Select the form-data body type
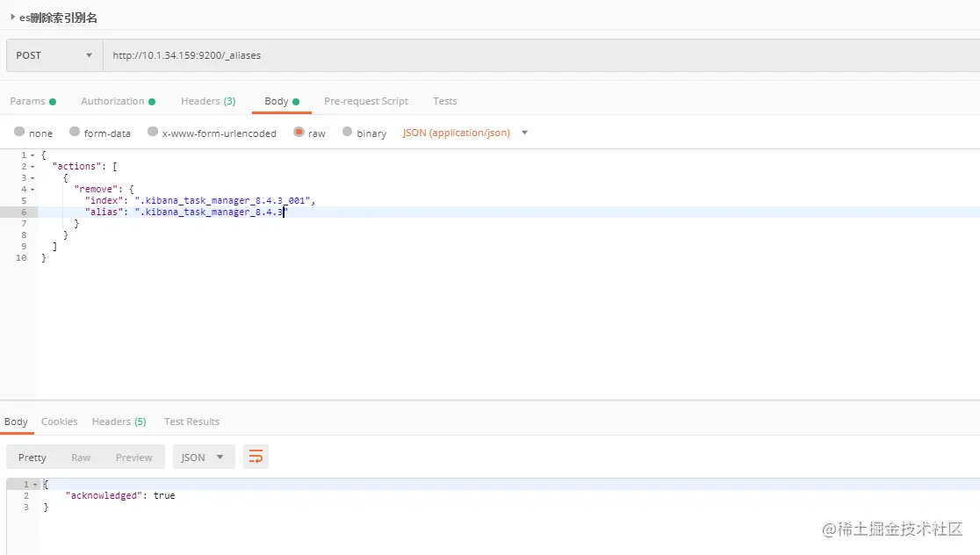Viewport: 980px width, 555px height. tap(75, 132)
